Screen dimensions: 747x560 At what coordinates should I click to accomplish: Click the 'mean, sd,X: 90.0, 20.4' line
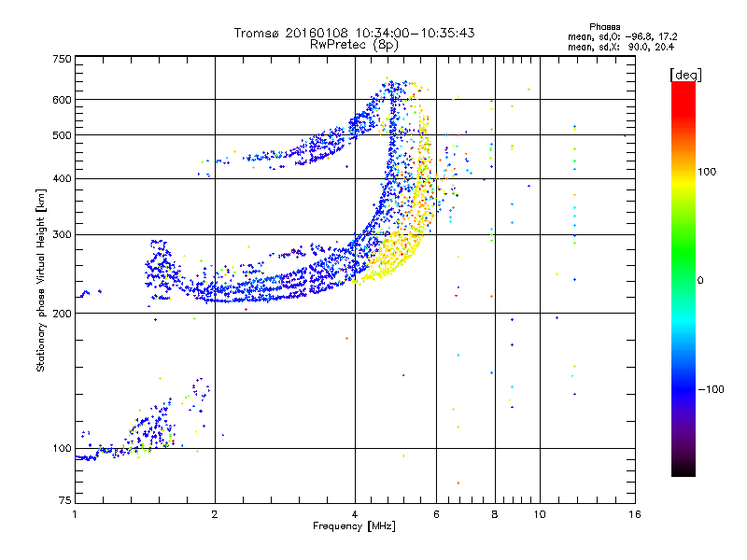(621, 48)
